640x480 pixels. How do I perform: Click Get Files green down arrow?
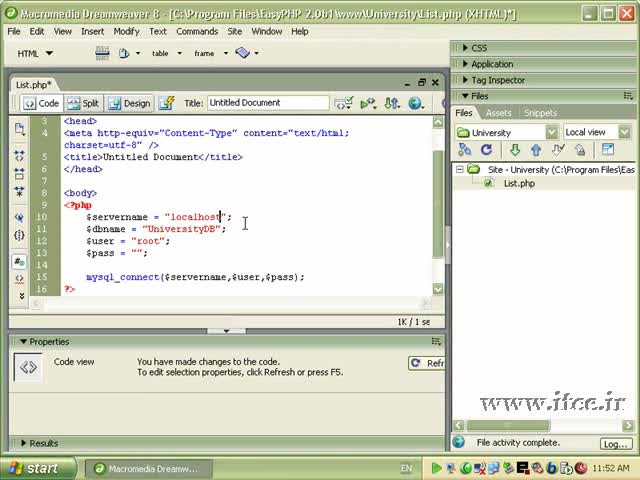pos(515,150)
